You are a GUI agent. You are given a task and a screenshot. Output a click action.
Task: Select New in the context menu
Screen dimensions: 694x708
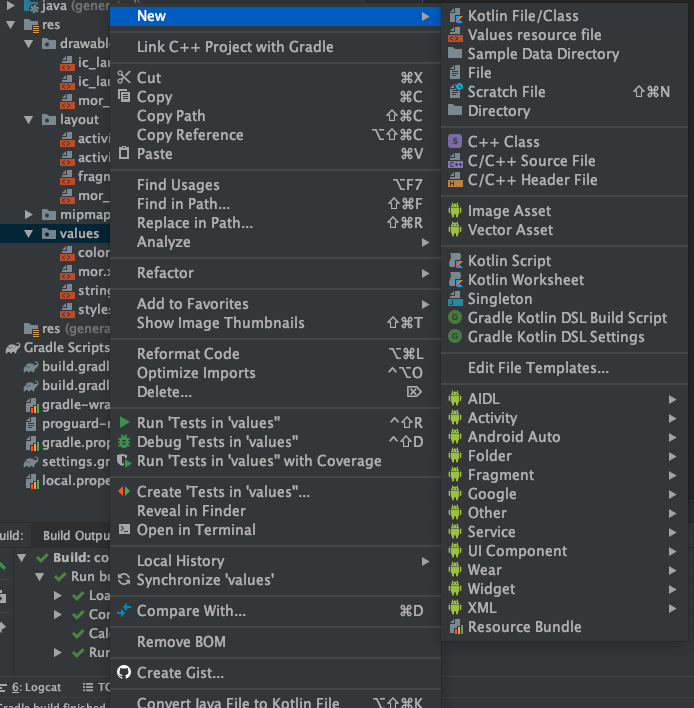pos(275,16)
